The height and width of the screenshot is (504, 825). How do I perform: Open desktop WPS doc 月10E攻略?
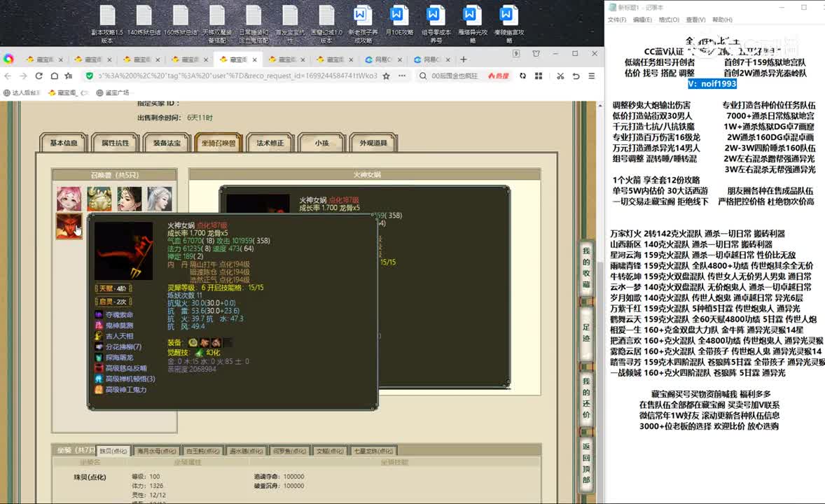point(399,21)
